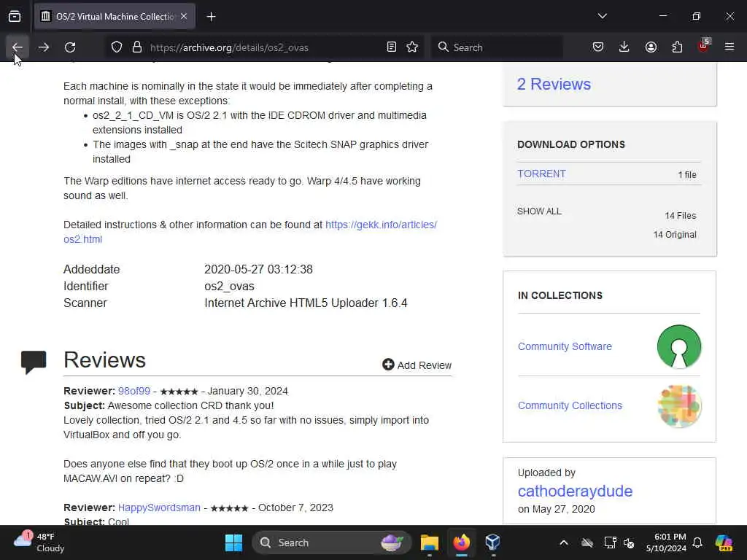
Task: Expand SHOW ALL download options
Action: pos(539,211)
